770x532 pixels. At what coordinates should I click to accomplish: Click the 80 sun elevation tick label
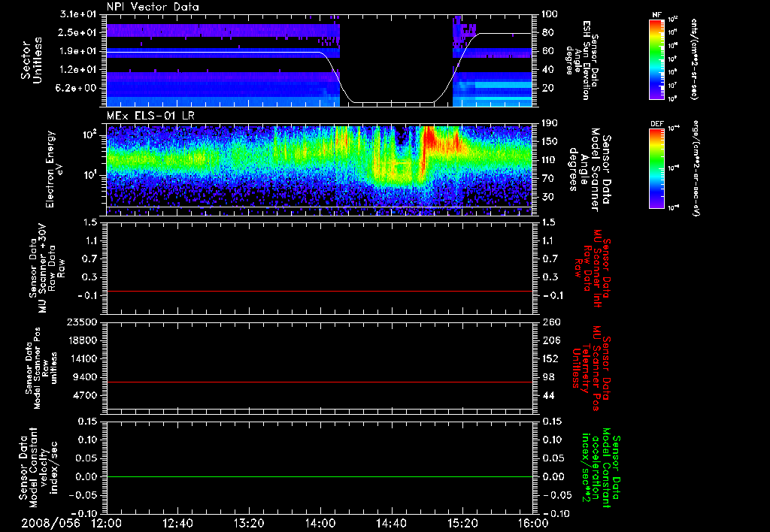pyautogui.click(x=548, y=32)
